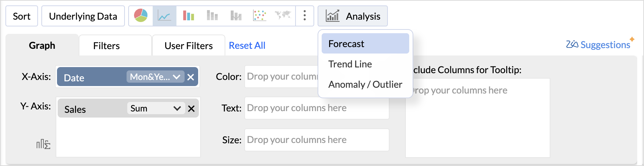Image resolution: width=644 pixels, height=166 pixels.
Task: Remove the Sales column from Y-Axis
Action: coord(191,109)
